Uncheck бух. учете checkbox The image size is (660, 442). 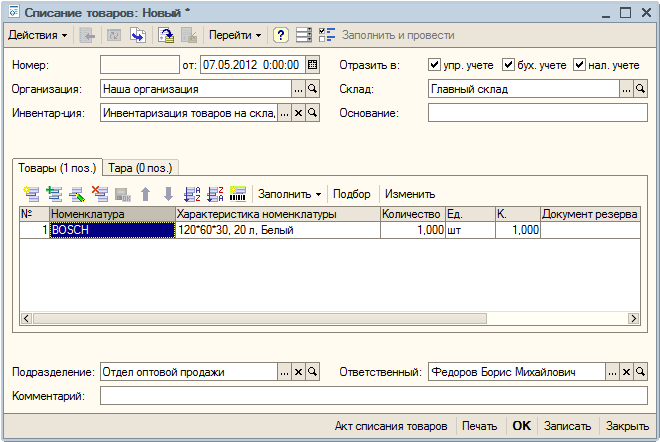coord(508,65)
